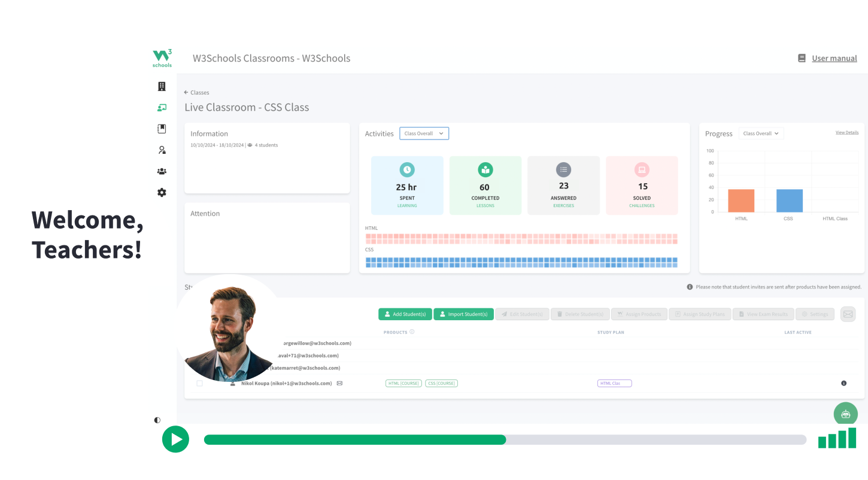Click the video progress bar
The height and width of the screenshot is (480, 868).
[505, 440]
